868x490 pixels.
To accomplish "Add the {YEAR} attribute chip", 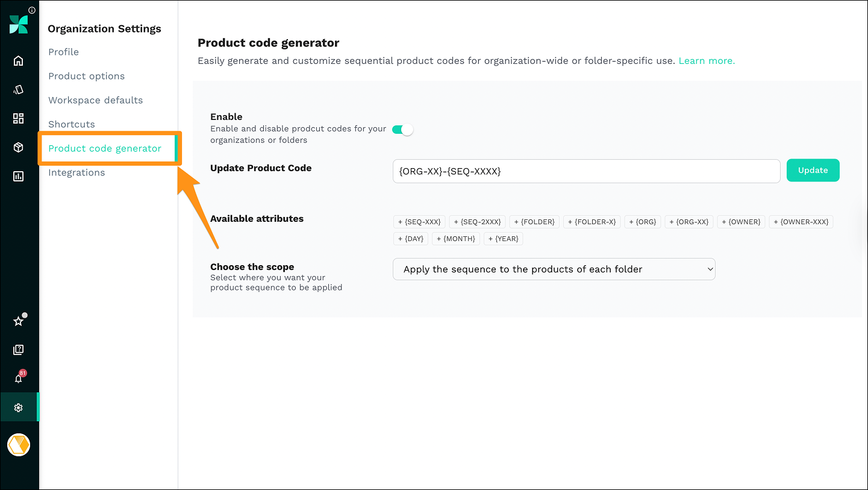I will [x=503, y=238].
